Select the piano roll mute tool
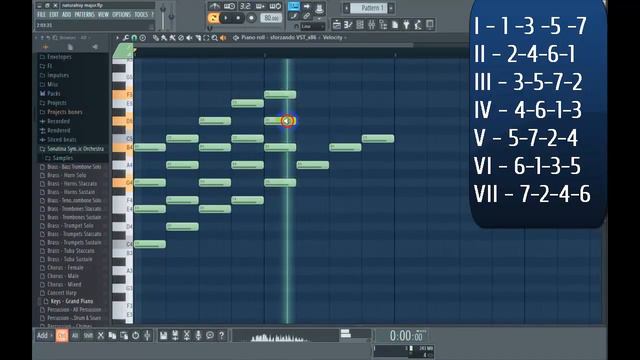This screenshot has height=360, width=640. click(x=189, y=38)
